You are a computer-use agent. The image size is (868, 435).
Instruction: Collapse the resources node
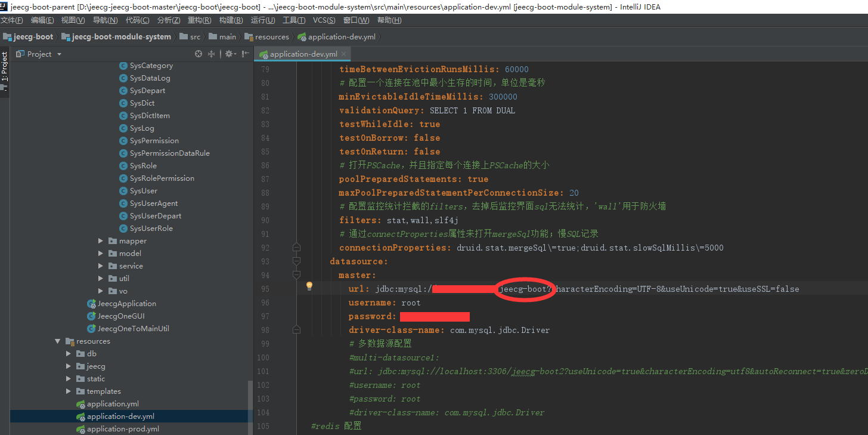(57, 341)
